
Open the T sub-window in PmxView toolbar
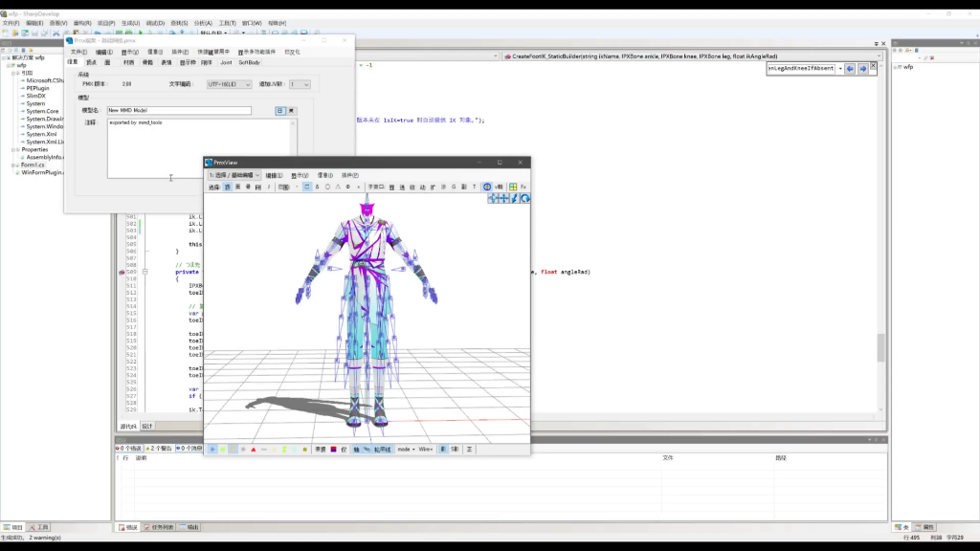coord(475,187)
